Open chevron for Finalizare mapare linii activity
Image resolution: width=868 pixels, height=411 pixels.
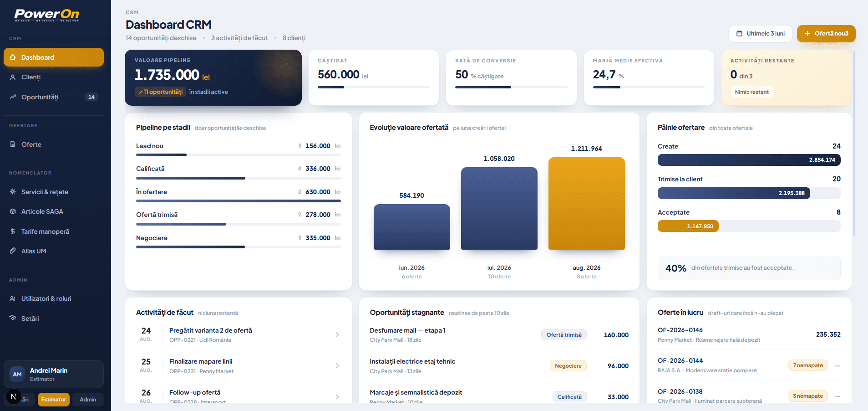(337, 365)
